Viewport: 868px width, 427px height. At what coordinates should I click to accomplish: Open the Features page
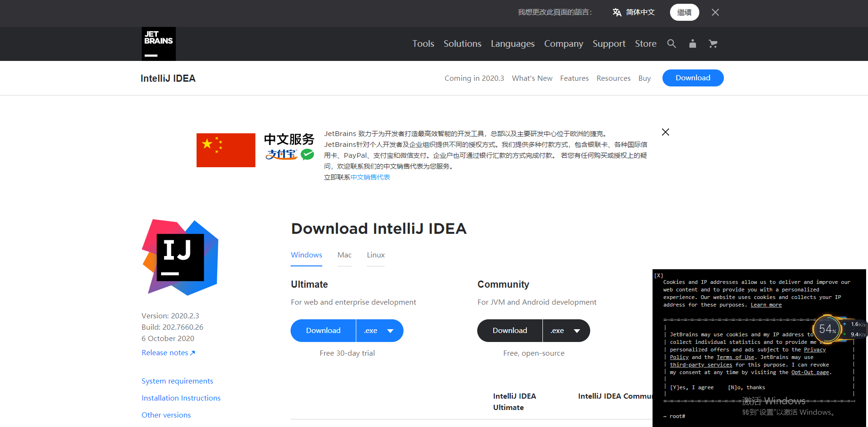coord(575,78)
